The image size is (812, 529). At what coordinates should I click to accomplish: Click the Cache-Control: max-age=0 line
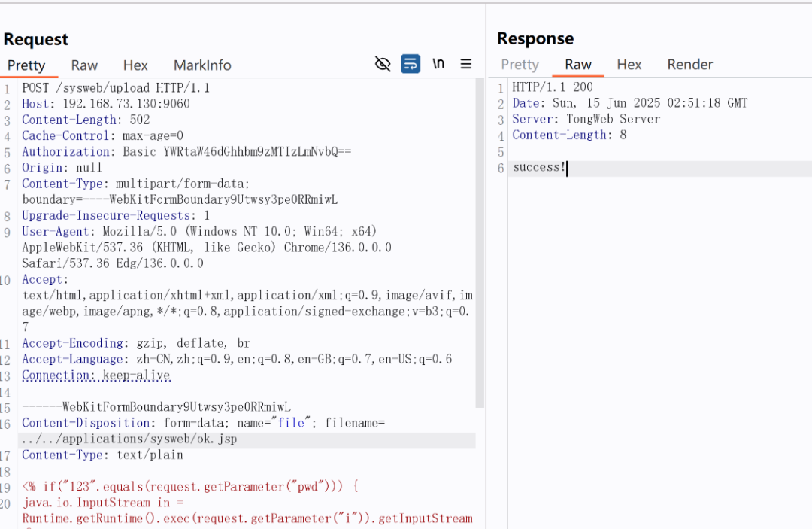point(102,135)
